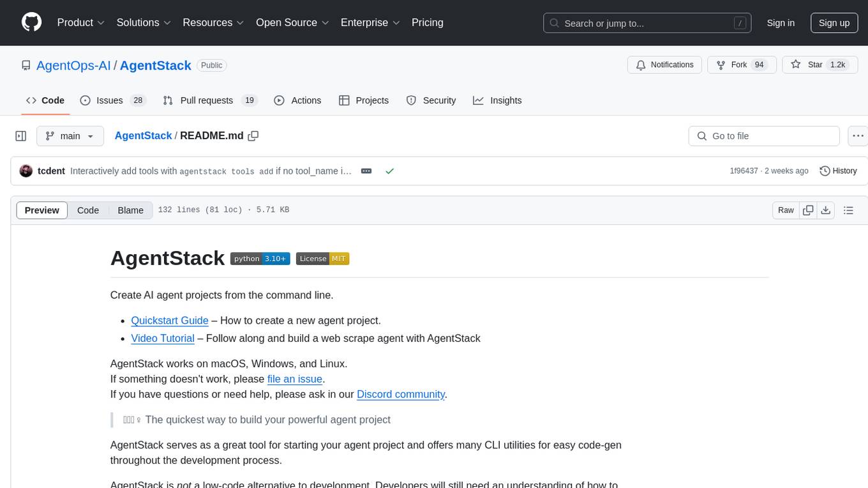This screenshot has width=868, height=488.
Task: Open the AgentOps-AI owner page
Action: (x=73, y=65)
